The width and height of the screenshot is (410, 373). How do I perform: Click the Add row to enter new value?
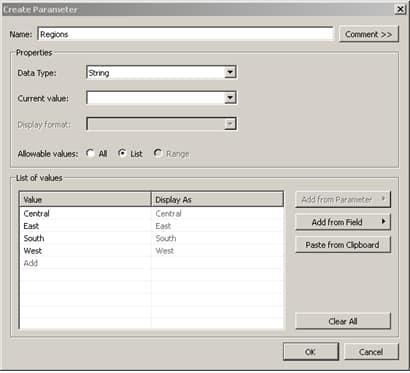85,263
